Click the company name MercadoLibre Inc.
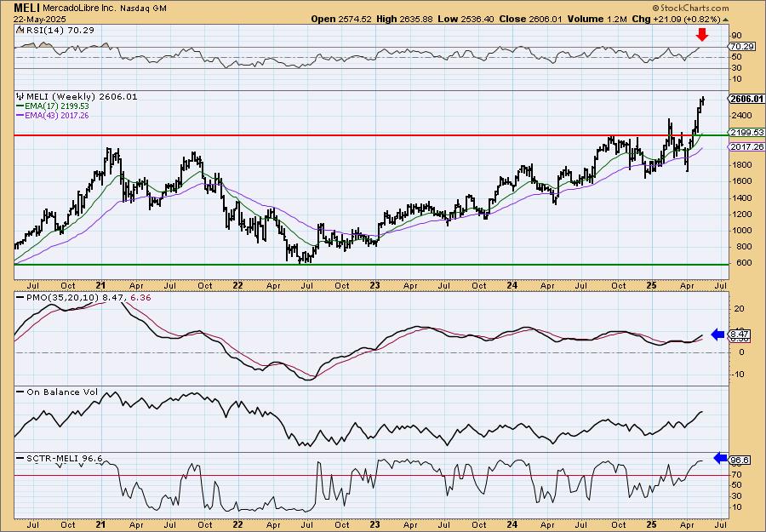Viewport: 766px width, 532px height. coord(81,9)
